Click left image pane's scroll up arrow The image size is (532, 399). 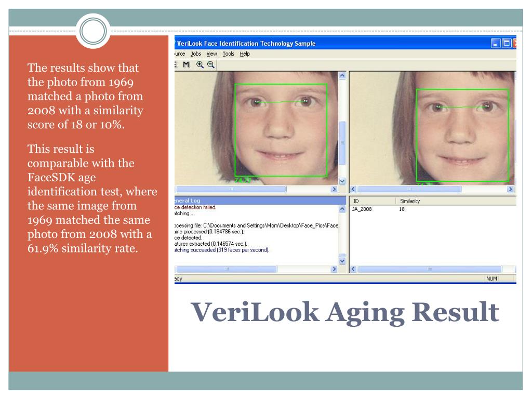342,75
